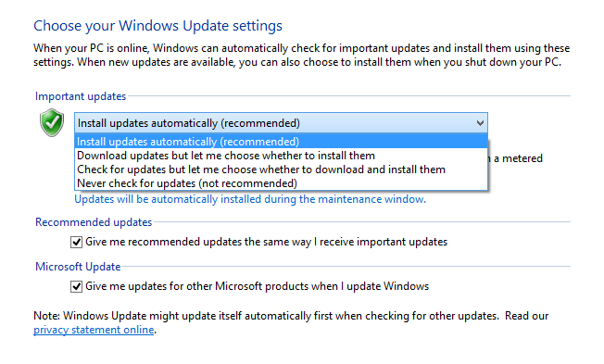Click the Choose your Windows Update settings heading
Screen dimensions: 604x364
pos(157,26)
